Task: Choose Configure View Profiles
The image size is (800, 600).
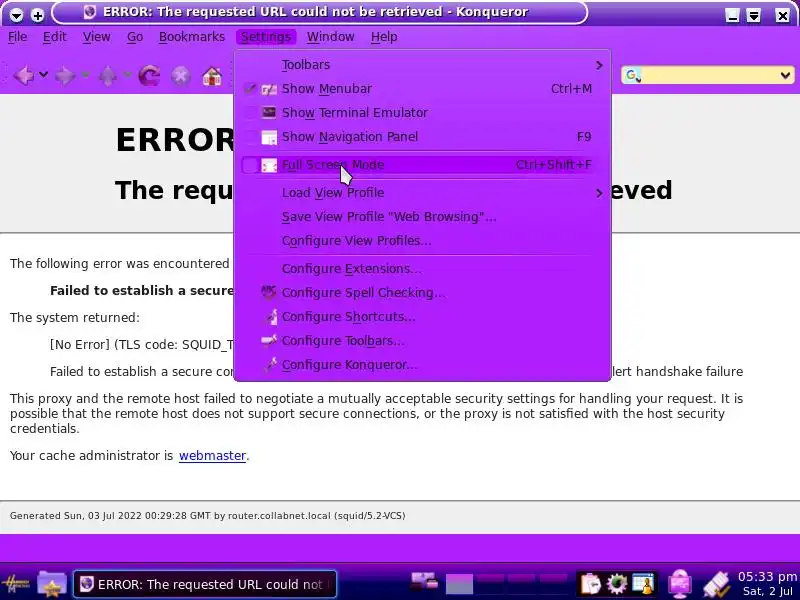Action: pyautogui.click(x=356, y=241)
